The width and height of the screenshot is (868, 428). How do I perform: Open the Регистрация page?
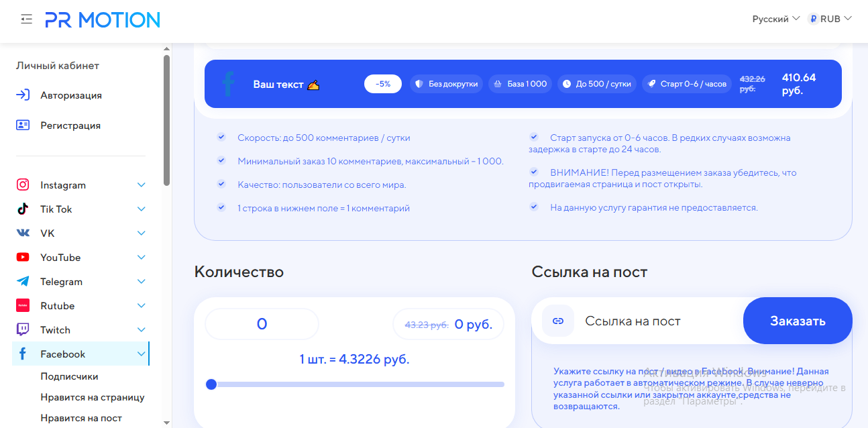pyautogui.click(x=69, y=125)
